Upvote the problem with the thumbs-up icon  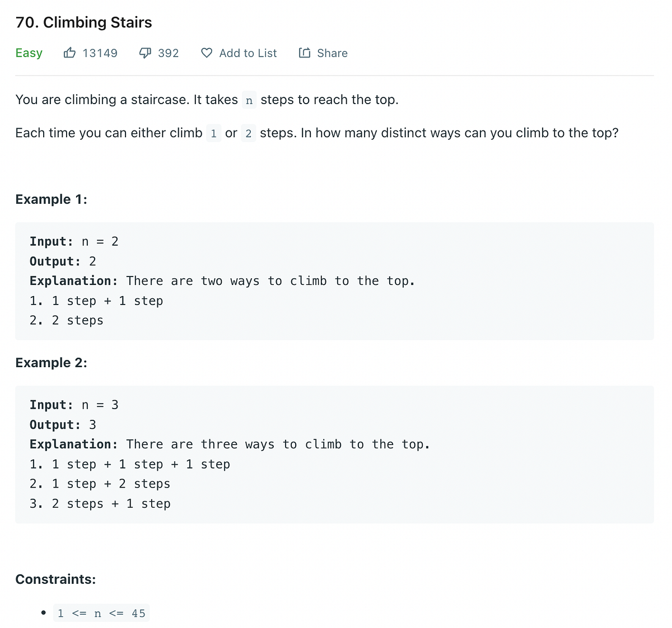coord(70,53)
